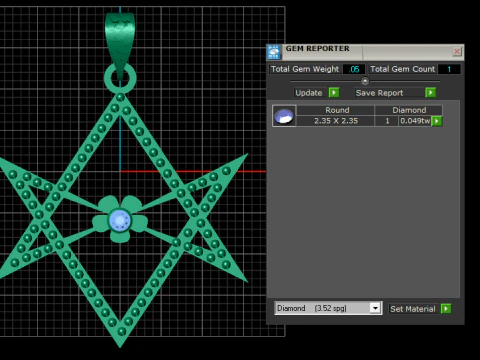This screenshot has width=480, height=360.
Task: Click the Round column header
Action: pyautogui.click(x=336, y=110)
